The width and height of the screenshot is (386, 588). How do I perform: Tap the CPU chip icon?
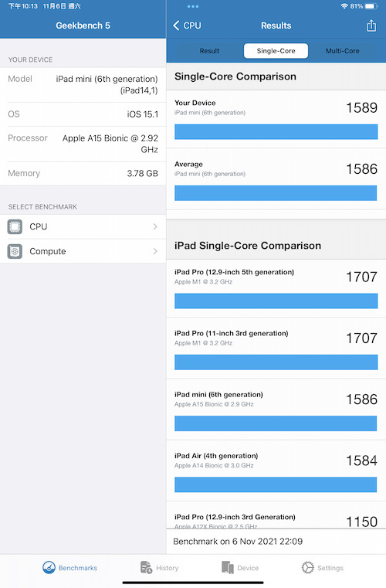[x=15, y=227]
